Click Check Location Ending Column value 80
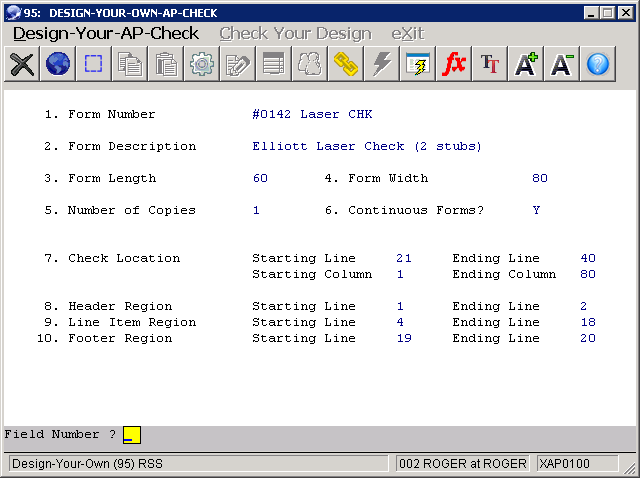This screenshot has height=478, width=640. pyautogui.click(x=588, y=274)
